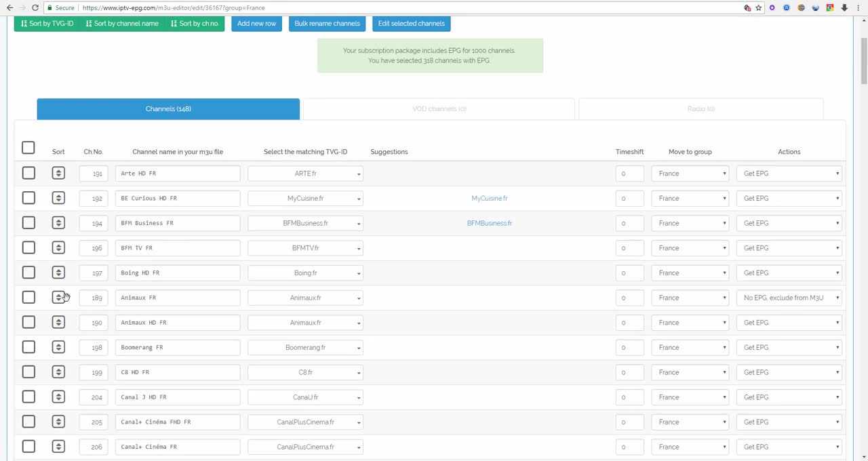Click Sort by TVG-ID button
This screenshot has height=461, width=868.
pos(47,23)
